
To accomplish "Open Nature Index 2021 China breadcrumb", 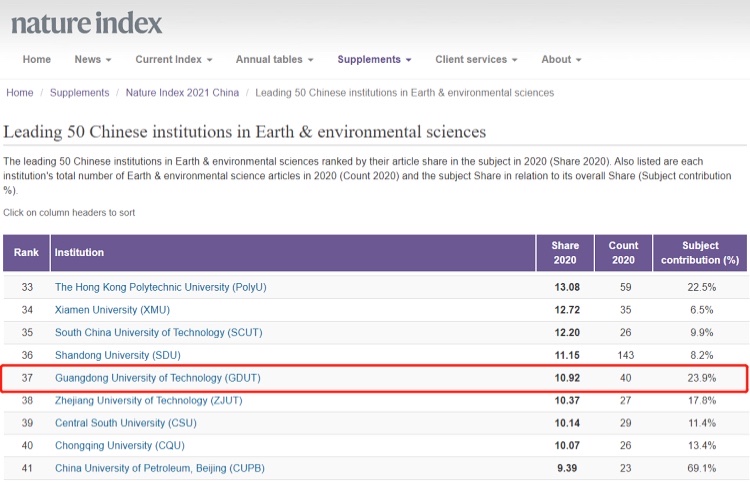I will [182, 93].
